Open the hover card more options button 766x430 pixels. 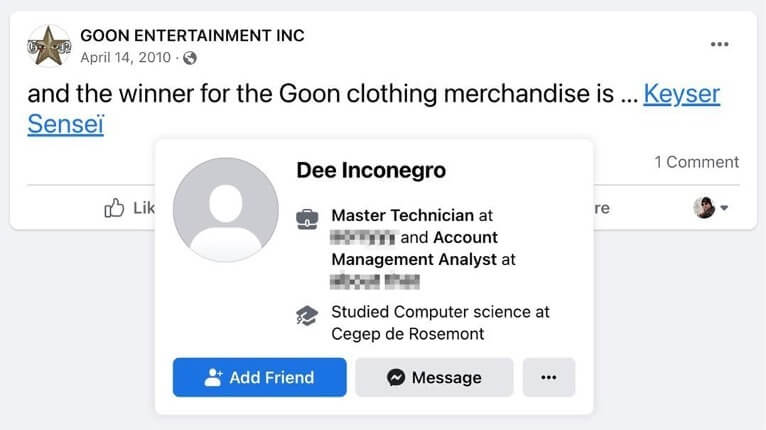[x=549, y=377]
